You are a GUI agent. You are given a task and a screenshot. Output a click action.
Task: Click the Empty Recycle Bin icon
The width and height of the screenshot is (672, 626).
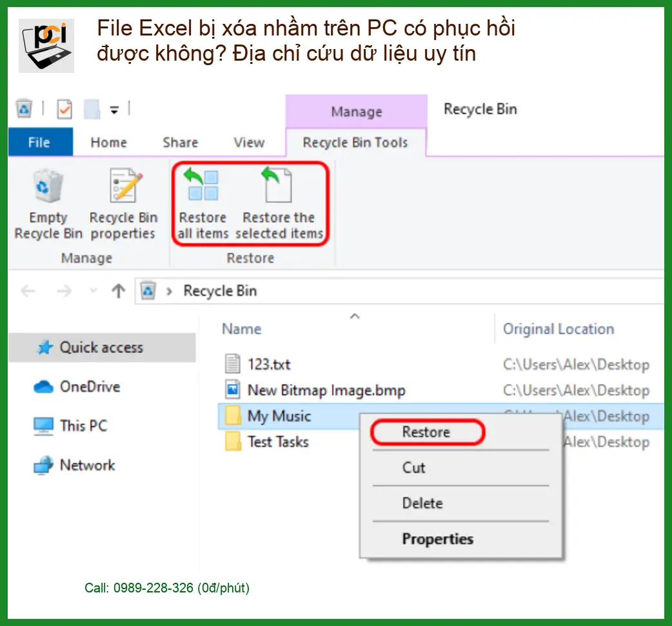(48, 187)
